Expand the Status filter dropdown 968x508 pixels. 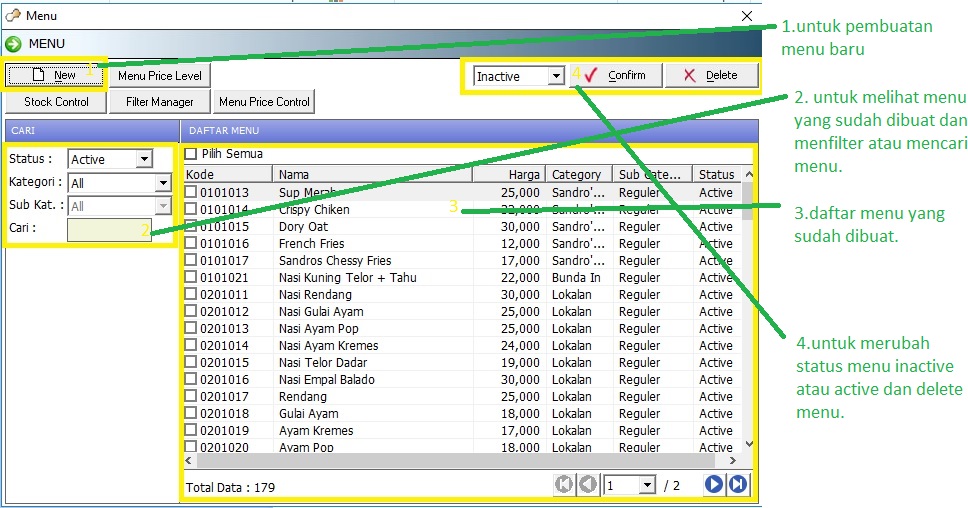pyautogui.click(x=143, y=159)
